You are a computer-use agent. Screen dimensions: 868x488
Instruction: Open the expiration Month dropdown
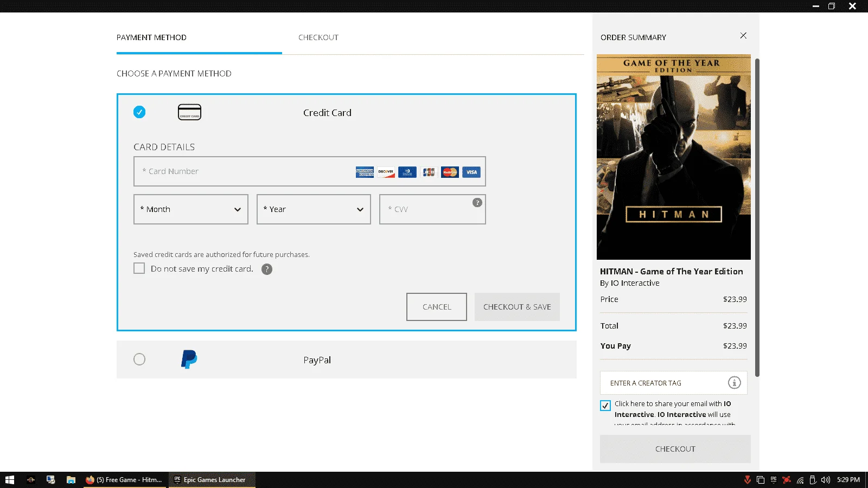(x=191, y=209)
